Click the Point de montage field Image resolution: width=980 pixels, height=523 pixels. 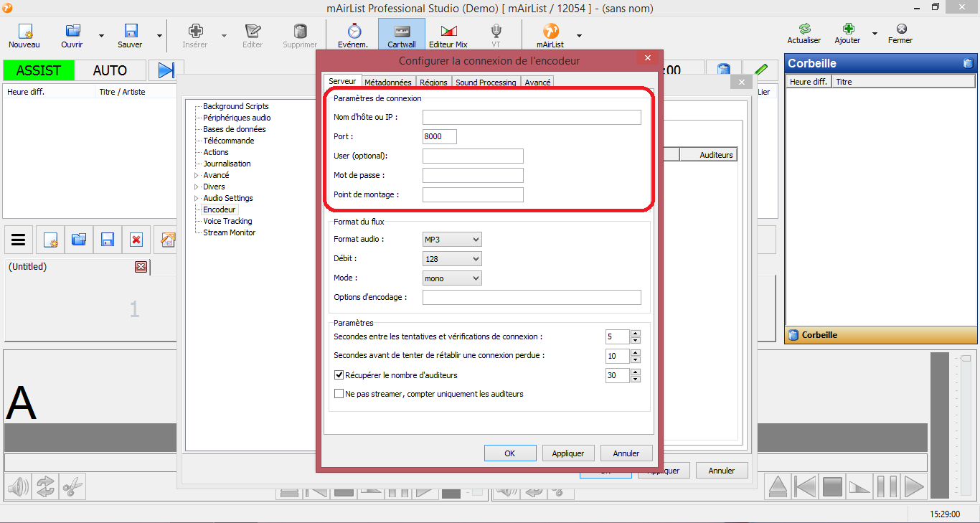click(473, 194)
